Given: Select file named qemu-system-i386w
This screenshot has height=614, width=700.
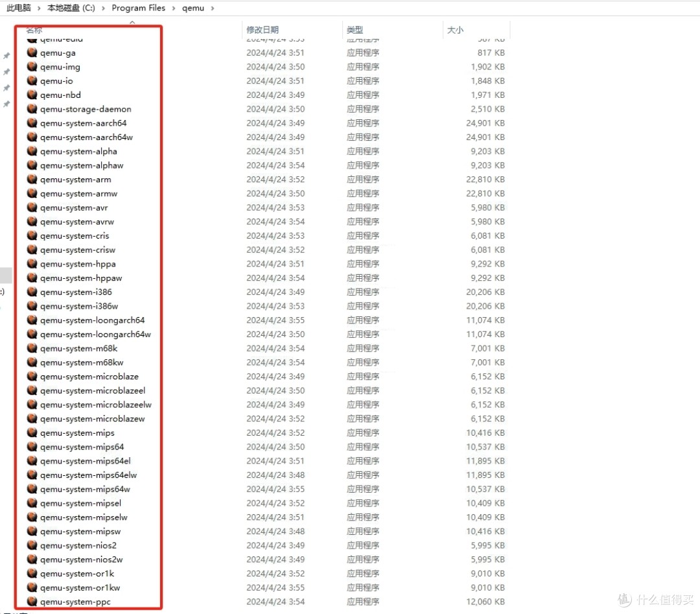Looking at the screenshot, I should (79, 306).
